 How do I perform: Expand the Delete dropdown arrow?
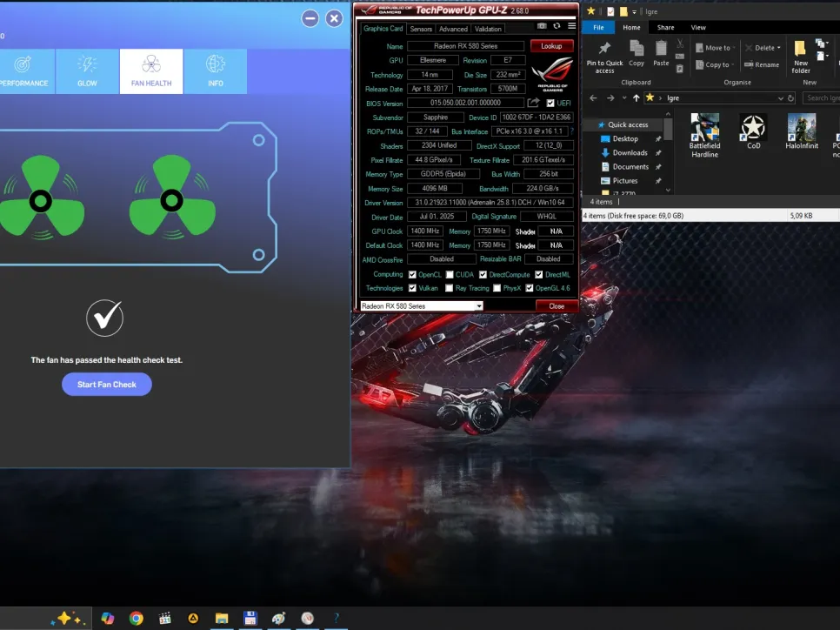click(779, 49)
